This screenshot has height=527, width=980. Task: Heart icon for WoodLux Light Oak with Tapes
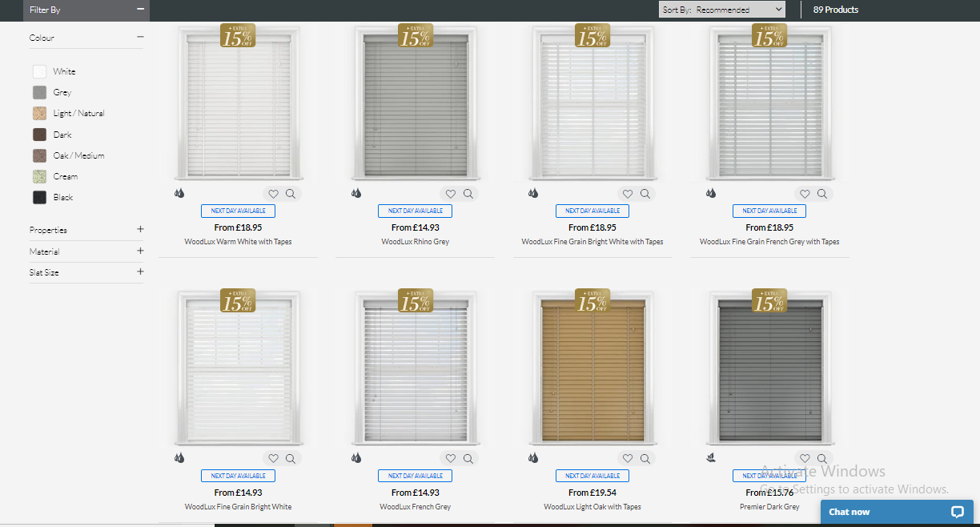(628, 458)
